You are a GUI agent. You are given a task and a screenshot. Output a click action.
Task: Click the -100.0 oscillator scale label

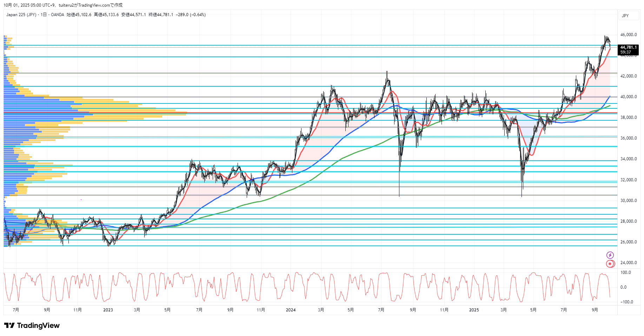point(626,302)
